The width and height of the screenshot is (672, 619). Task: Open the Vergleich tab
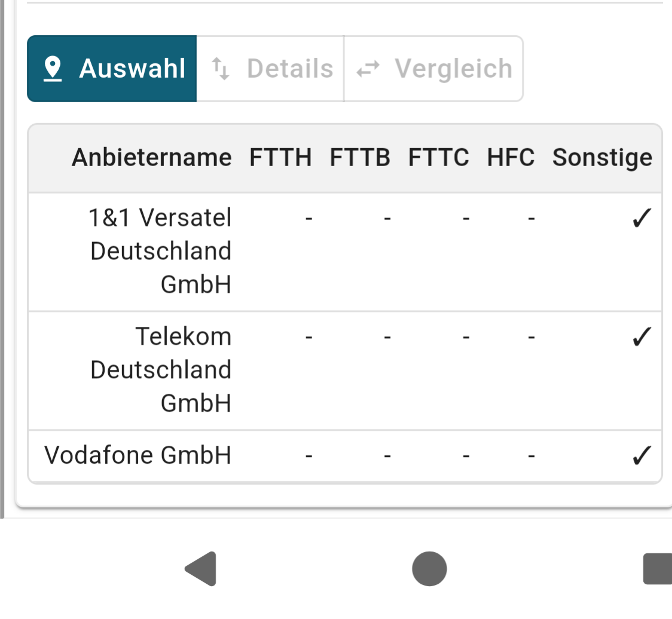[x=433, y=69]
